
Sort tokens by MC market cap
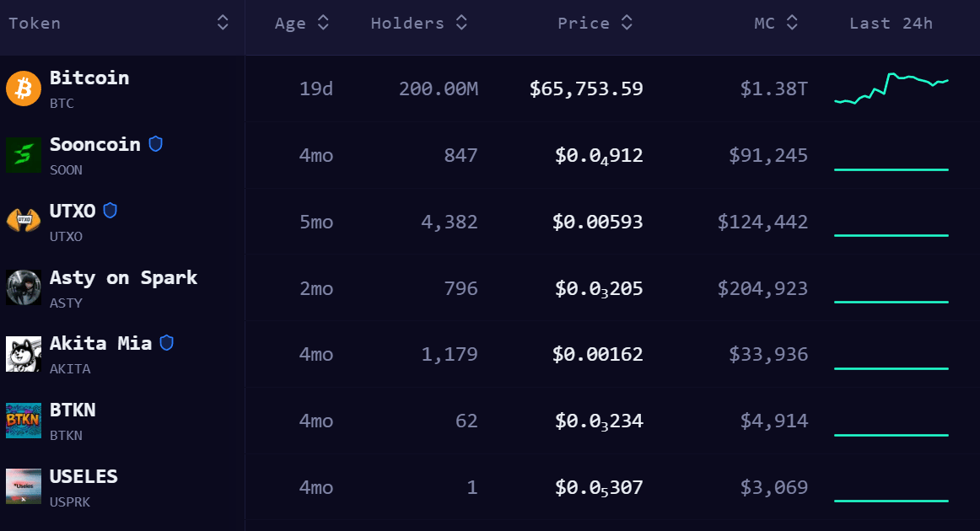pyautogui.click(x=792, y=23)
